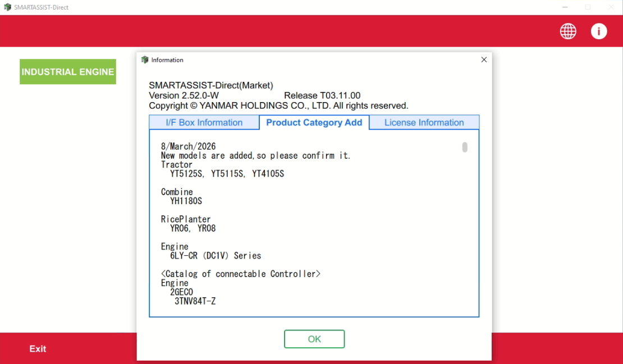Click the 2GECO controller catalog entry

pyautogui.click(x=181, y=292)
